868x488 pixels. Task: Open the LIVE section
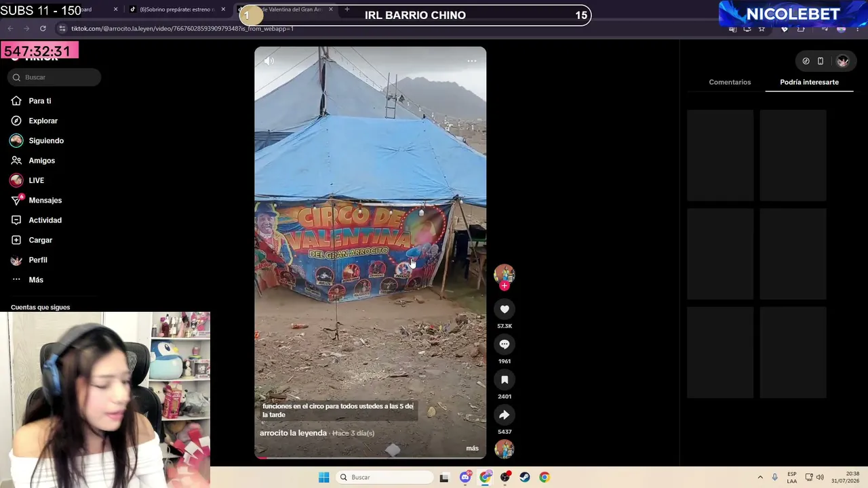pyautogui.click(x=27, y=180)
